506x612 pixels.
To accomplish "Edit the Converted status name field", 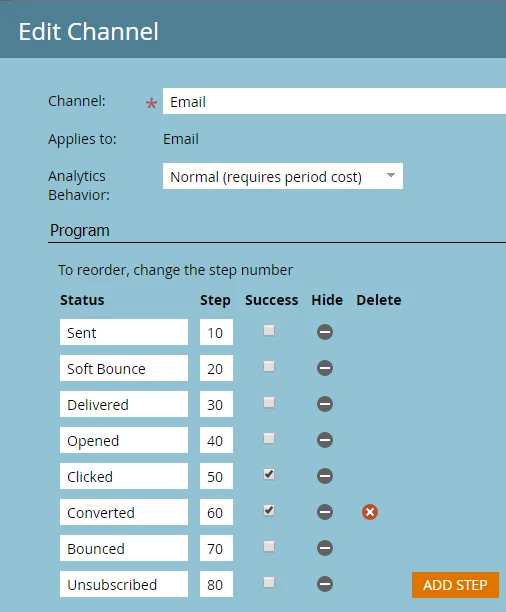I will [x=124, y=512].
